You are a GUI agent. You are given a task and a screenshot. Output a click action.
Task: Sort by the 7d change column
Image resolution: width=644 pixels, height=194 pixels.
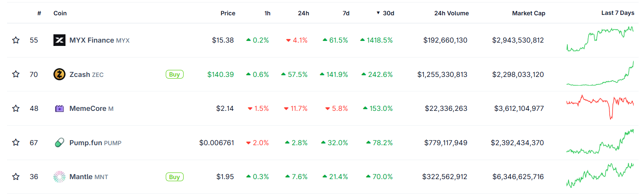tap(346, 13)
